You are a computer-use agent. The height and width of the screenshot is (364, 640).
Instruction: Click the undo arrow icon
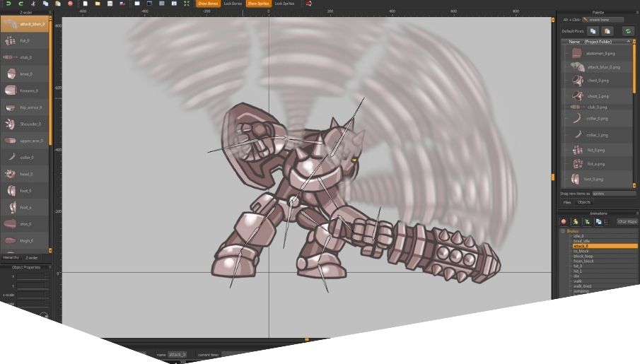[8, 4]
